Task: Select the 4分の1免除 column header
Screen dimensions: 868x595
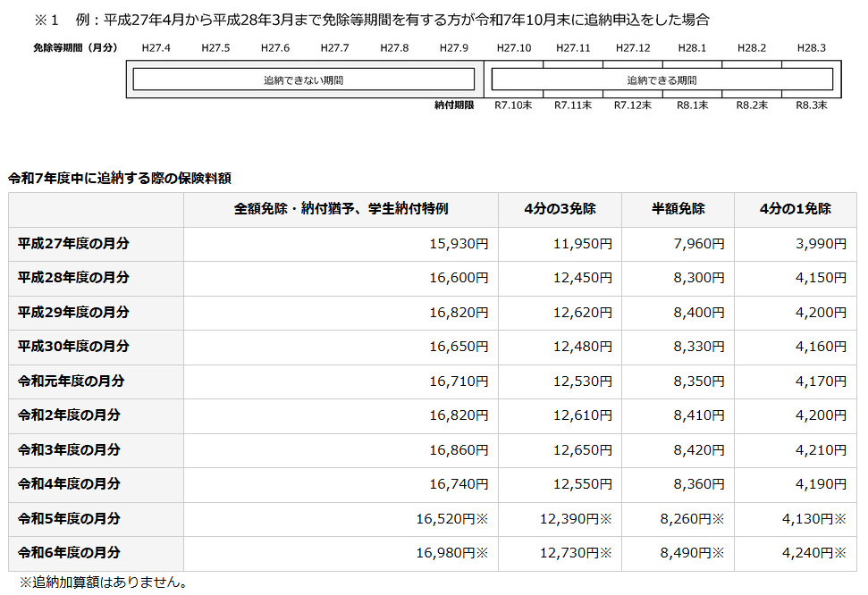Action: coord(795,209)
